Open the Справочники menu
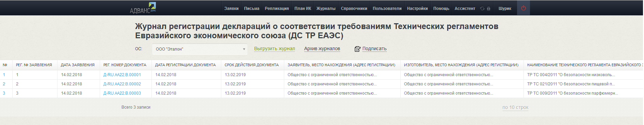 click(354, 9)
